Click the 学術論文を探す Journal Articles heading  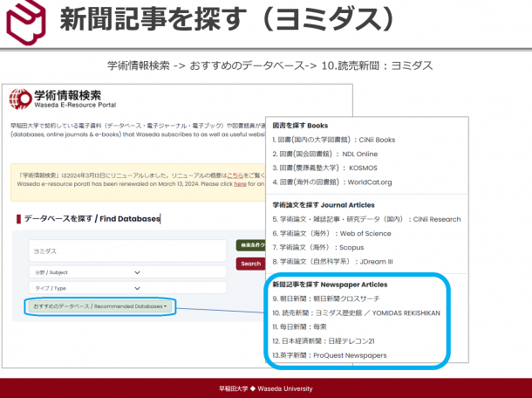[324, 205]
